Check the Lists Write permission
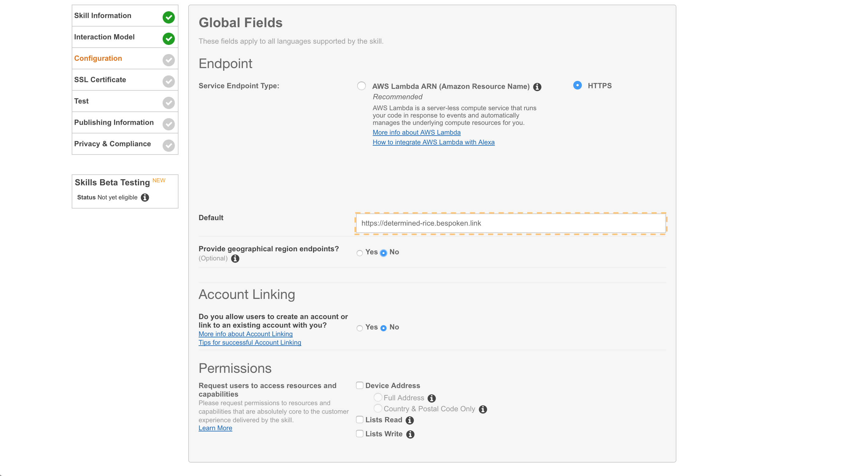The height and width of the screenshot is (476, 868). pyautogui.click(x=359, y=434)
